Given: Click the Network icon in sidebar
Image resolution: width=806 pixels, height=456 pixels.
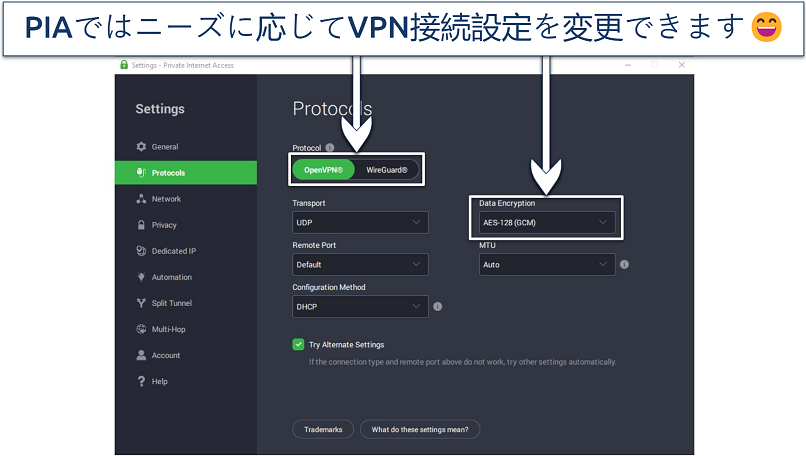Looking at the screenshot, I should (x=141, y=199).
